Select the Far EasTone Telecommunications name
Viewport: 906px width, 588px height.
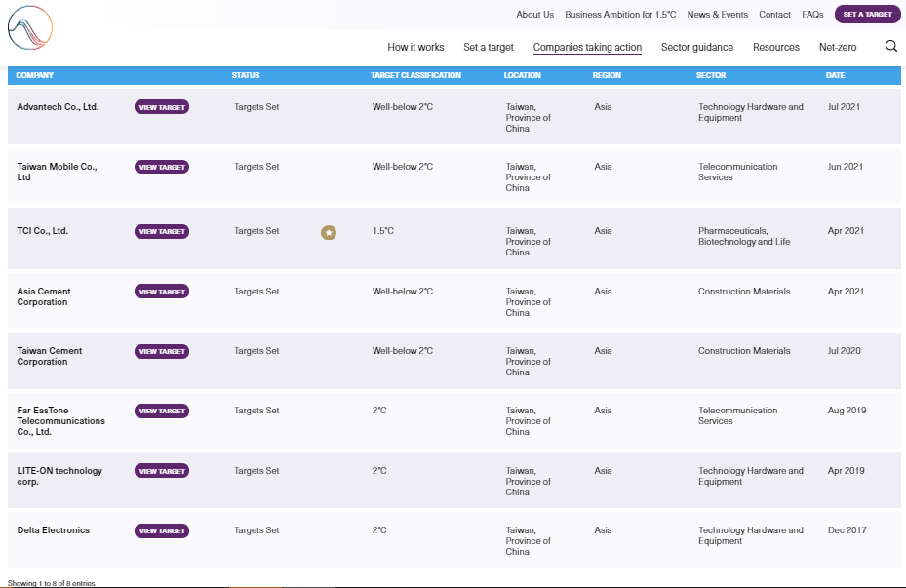point(61,420)
